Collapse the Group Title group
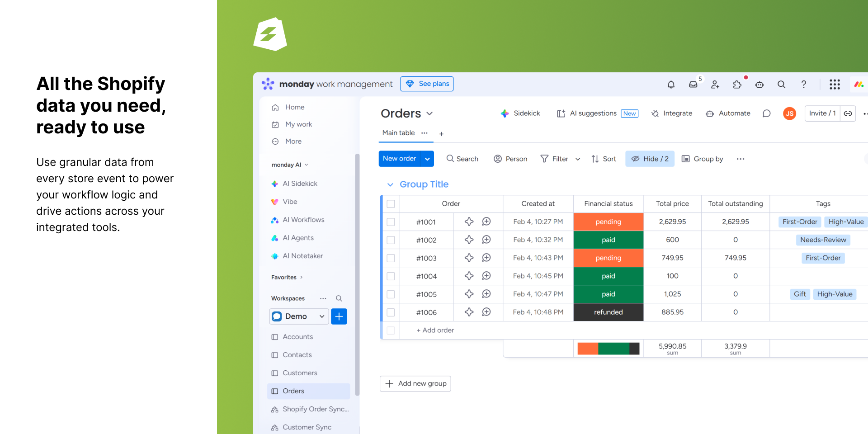This screenshot has height=434, width=868. (390, 184)
